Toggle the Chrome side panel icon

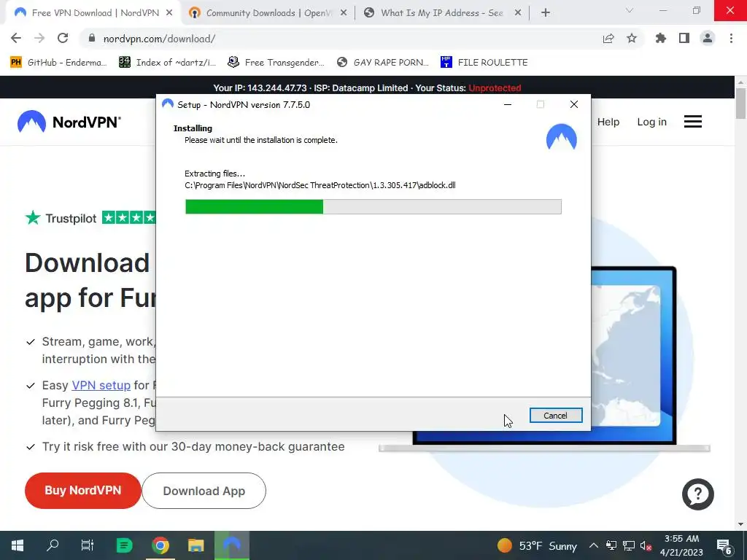684,39
